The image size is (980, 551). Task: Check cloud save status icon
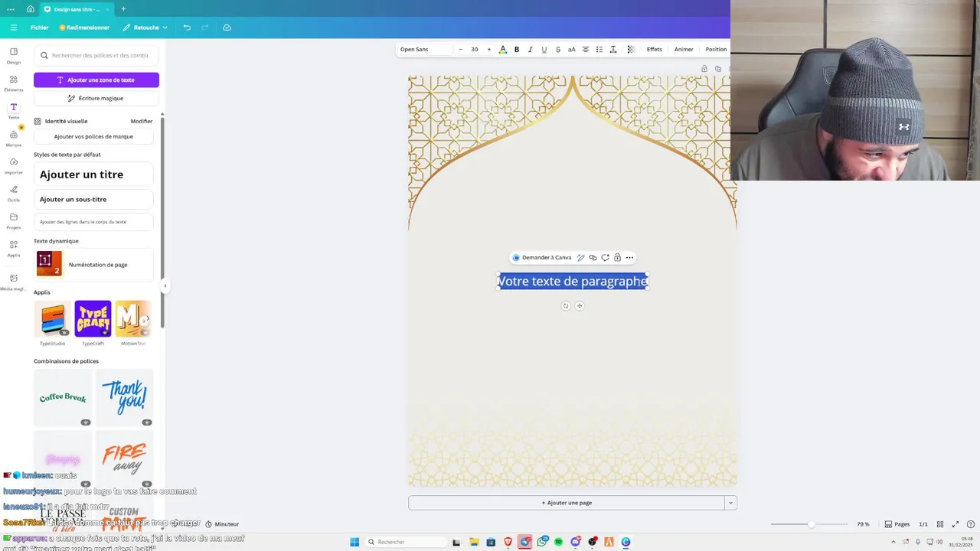coord(227,28)
